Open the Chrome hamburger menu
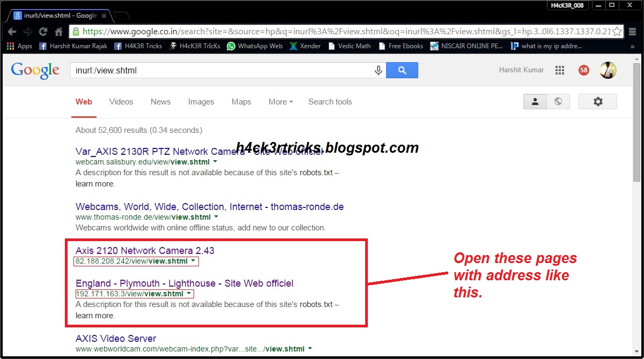644x359 pixels. tap(632, 32)
